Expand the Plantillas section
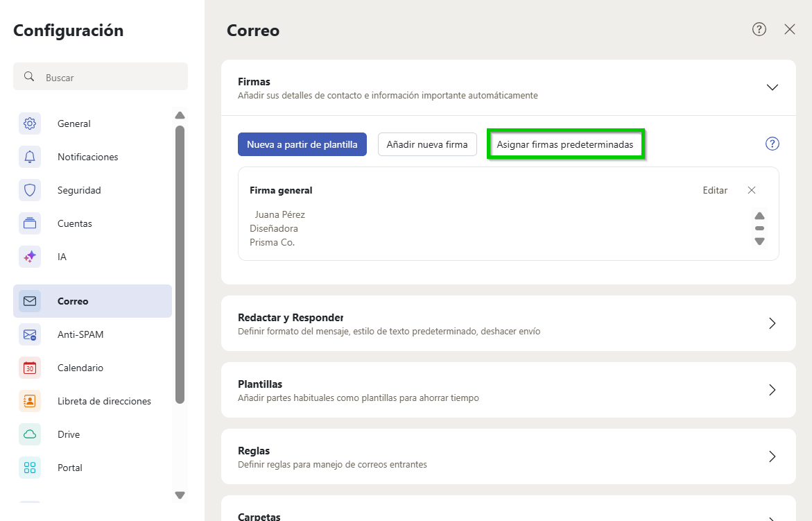This screenshot has width=812, height=521. coord(772,390)
